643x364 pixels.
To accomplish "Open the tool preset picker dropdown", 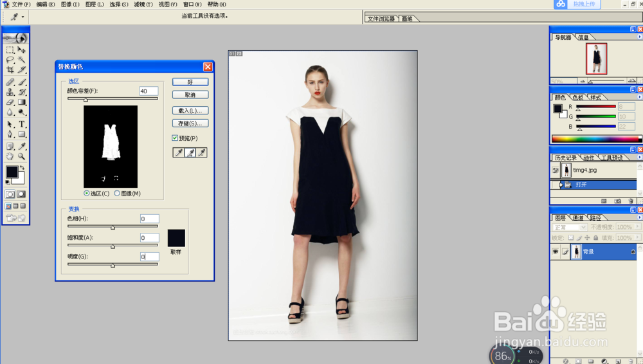I will pos(23,17).
